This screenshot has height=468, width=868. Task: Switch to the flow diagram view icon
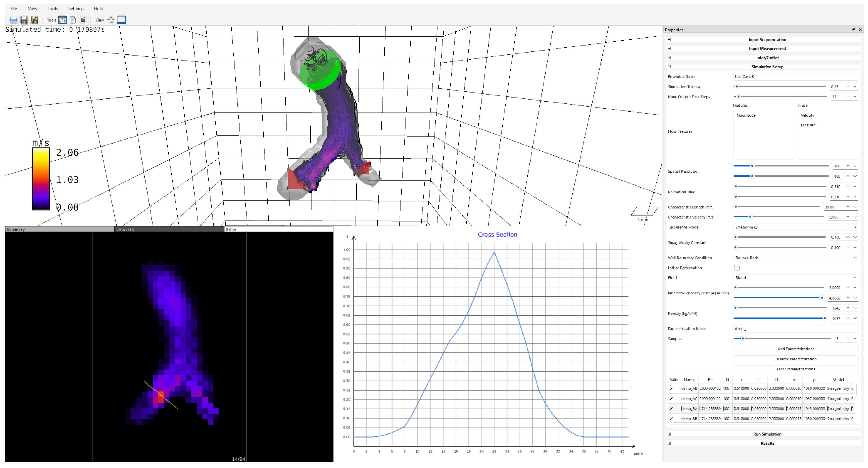click(111, 20)
